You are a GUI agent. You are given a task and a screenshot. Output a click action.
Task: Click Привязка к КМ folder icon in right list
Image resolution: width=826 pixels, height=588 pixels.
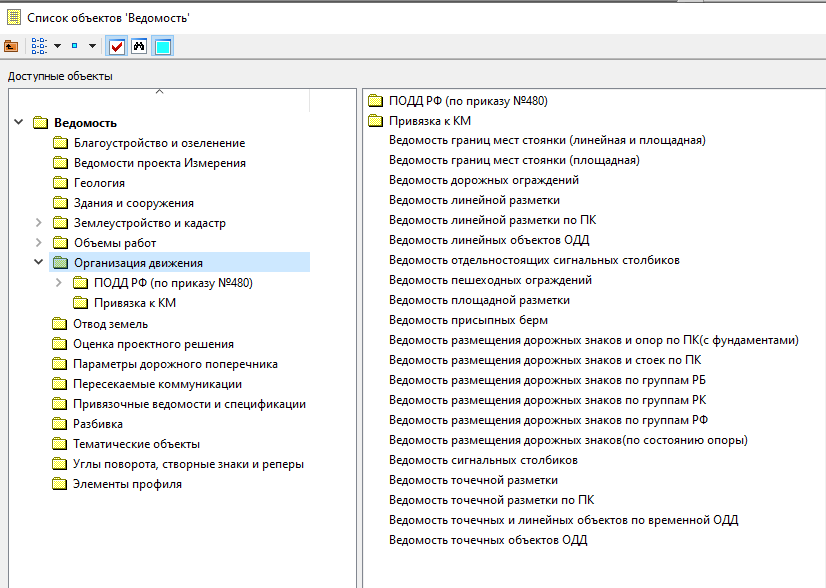point(375,121)
